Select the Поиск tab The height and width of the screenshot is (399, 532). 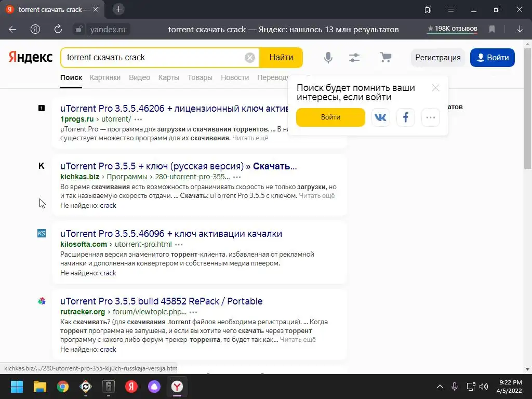[71, 77]
